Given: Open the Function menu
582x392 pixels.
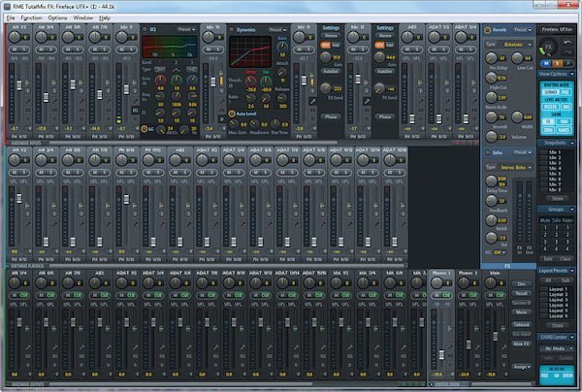Looking at the screenshot, I should point(32,17).
